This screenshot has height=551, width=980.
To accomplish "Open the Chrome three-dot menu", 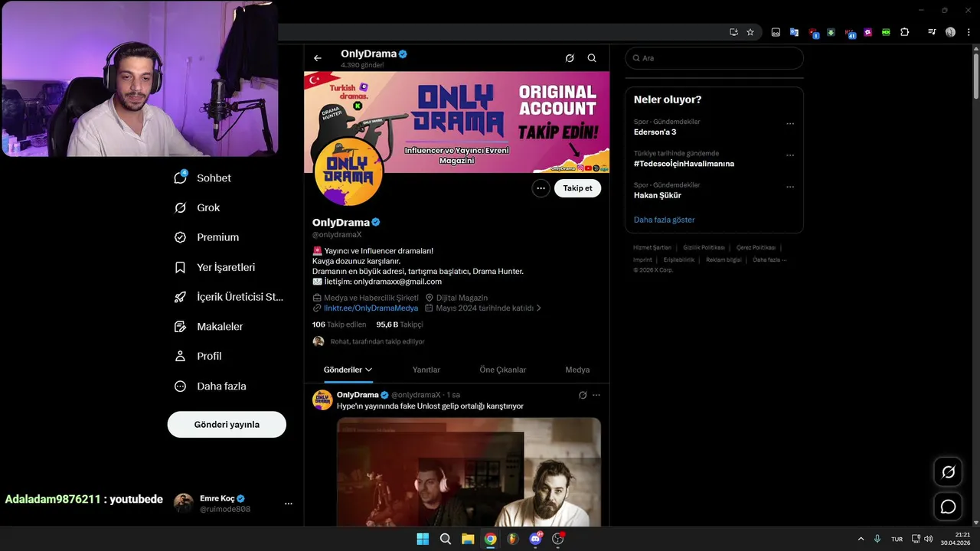I will click(x=969, y=32).
